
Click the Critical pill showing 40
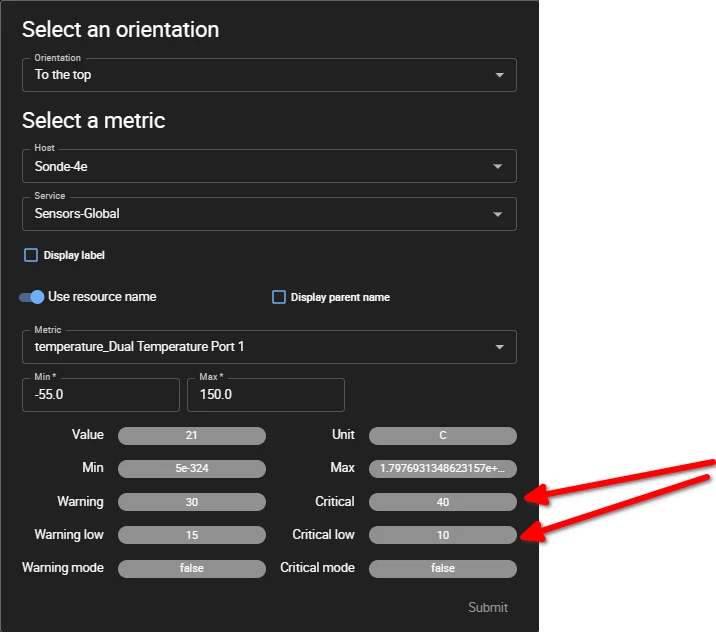pos(443,502)
